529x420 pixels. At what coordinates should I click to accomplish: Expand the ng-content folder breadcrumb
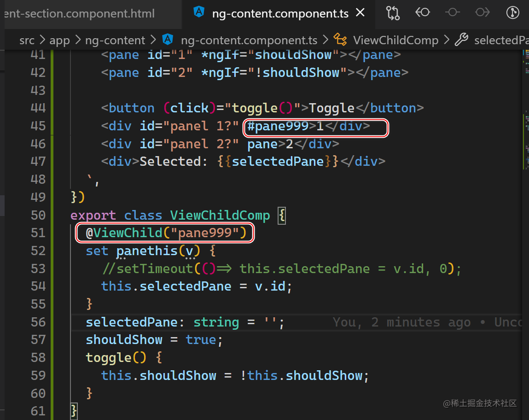pyautogui.click(x=115, y=40)
